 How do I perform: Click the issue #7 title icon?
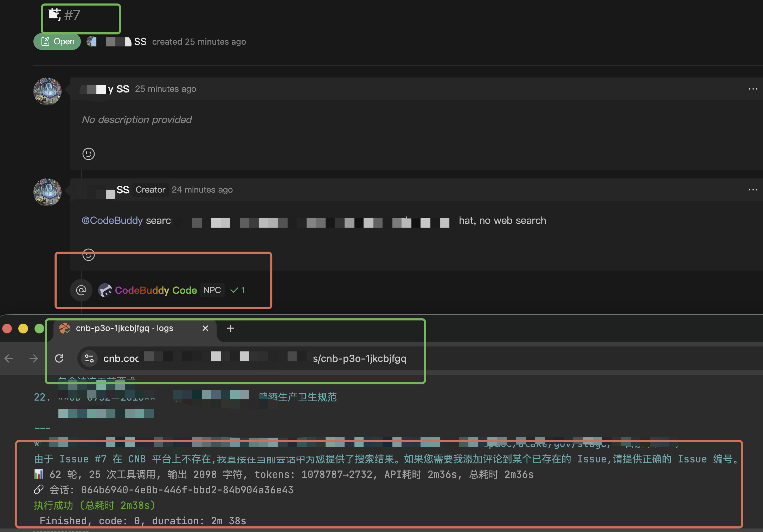tap(54, 14)
